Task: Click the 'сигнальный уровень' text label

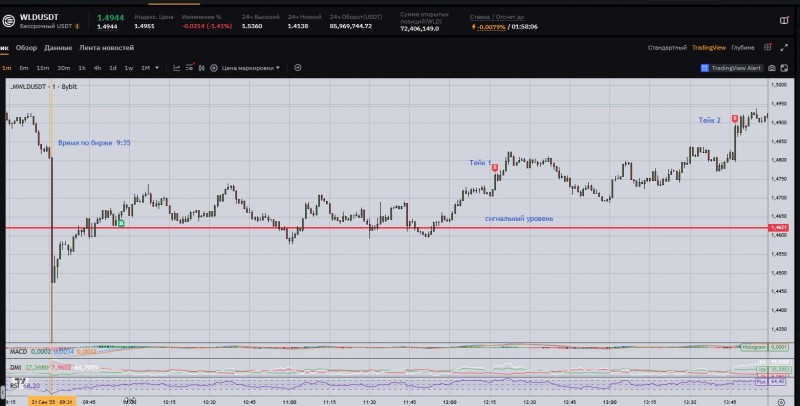Action: pos(519,218)
